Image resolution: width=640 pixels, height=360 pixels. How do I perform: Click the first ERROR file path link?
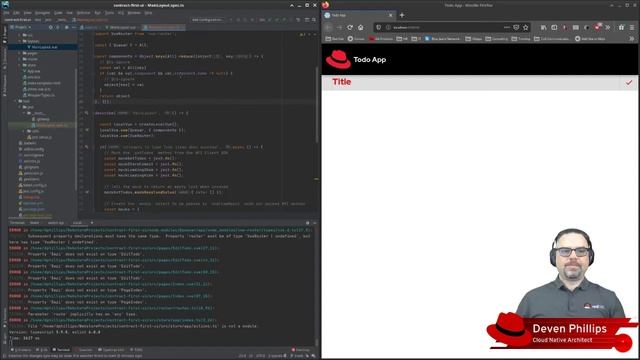(x=171, y=230)
